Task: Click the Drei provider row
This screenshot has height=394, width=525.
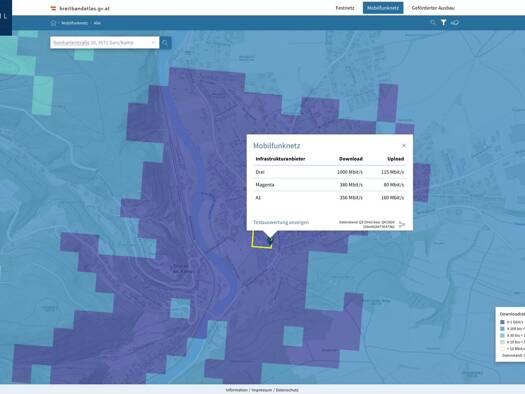Action: (x=330, y=172)
